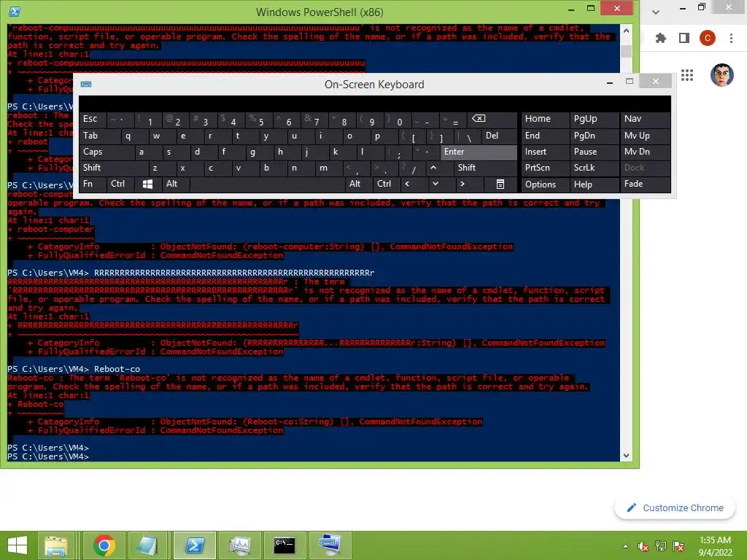
Task: Click the last PowerShell prompt line
Action: (48, 456)
